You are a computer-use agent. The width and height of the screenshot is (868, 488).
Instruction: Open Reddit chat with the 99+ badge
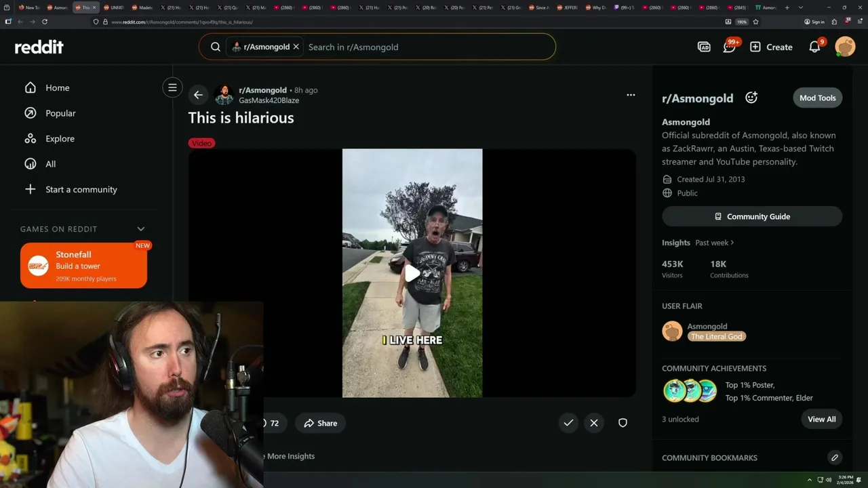tap(730, 46)
